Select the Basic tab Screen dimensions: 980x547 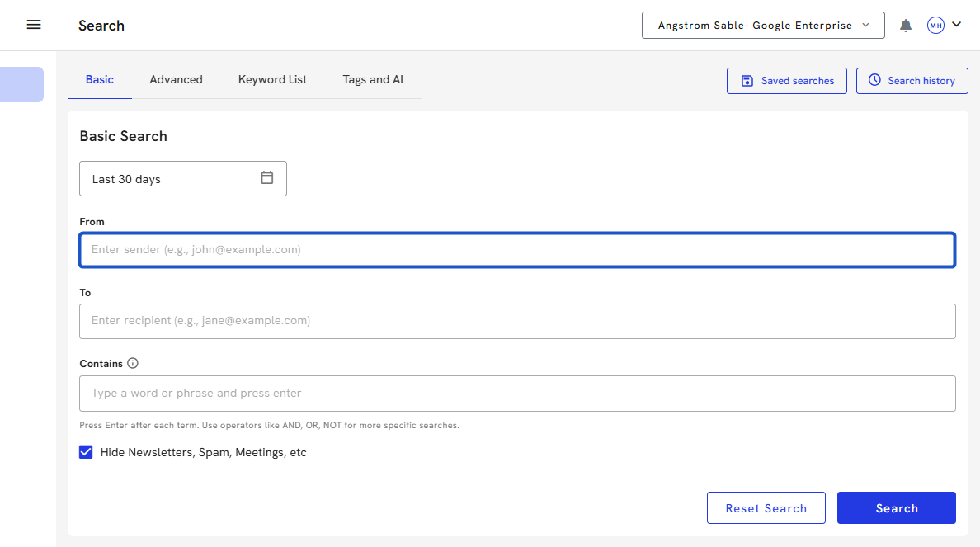(x=100, y=79)
